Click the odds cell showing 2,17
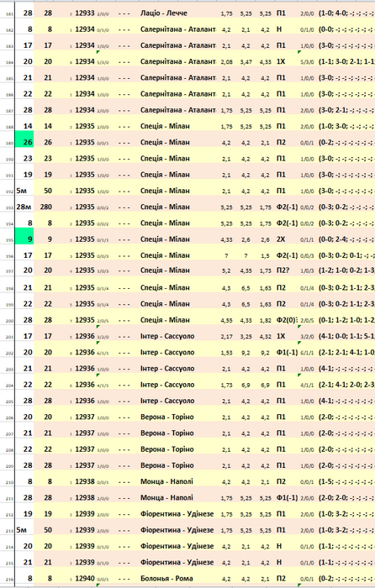375x588 pixels. 227,337
